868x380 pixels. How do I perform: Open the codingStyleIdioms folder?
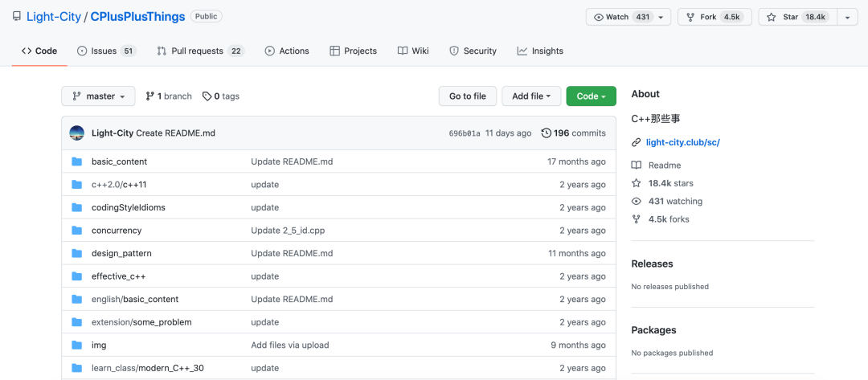129,207
